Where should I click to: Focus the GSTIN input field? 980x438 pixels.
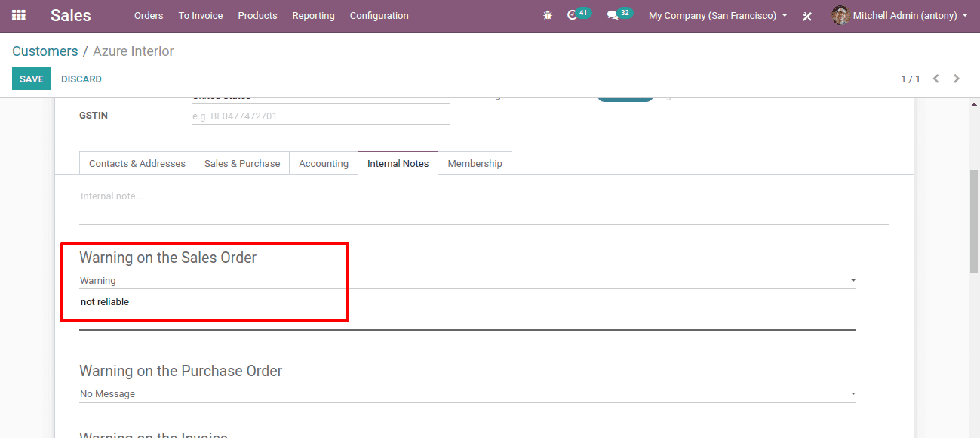[321, 116]
